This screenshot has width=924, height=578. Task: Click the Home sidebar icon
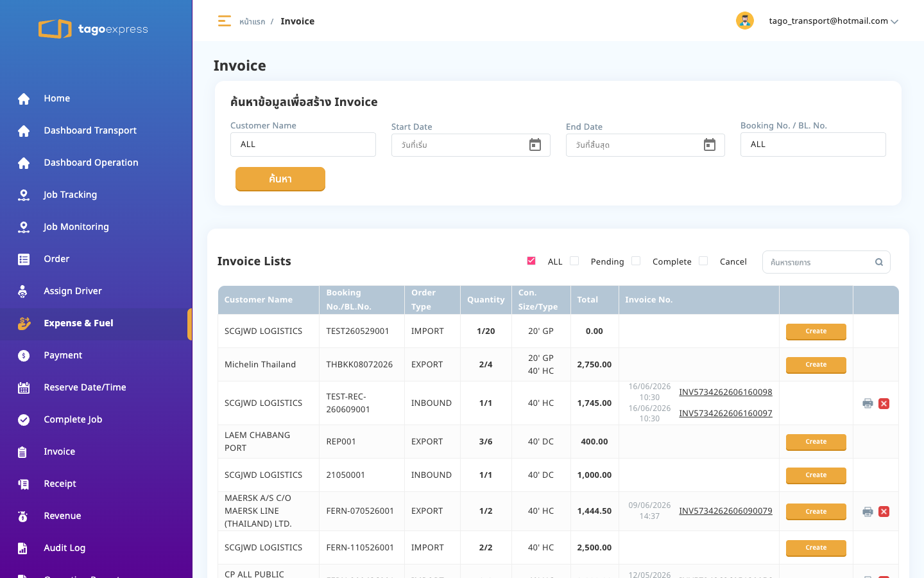pos(24,99)
